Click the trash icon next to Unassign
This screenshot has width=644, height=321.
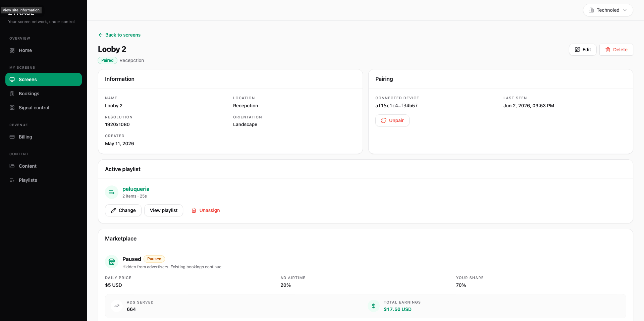point(194,210)
